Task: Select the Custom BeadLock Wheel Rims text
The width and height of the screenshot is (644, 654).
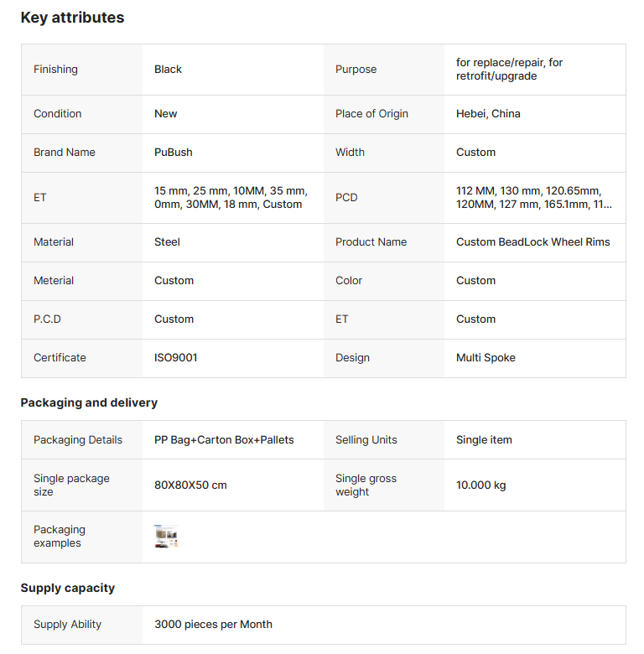Action: pyautogui.click(x=532, y=242)
